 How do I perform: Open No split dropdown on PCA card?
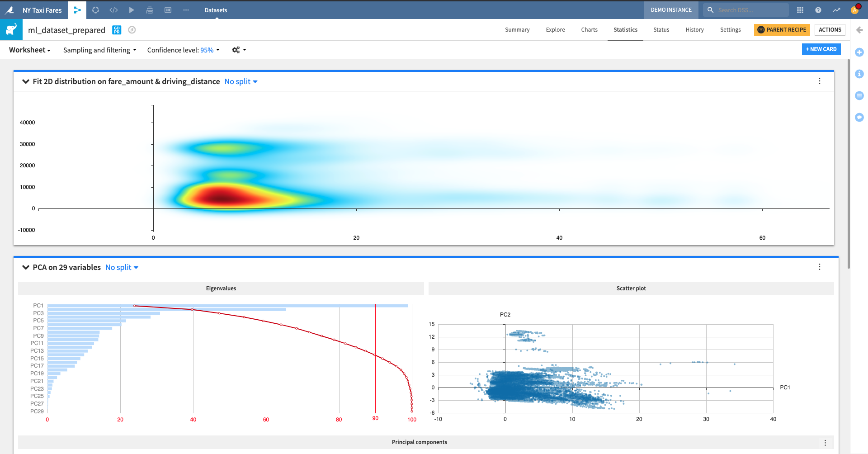click(122, 267)
